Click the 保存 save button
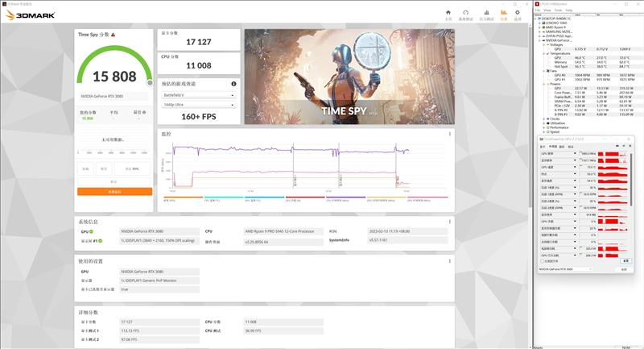The height and width of the screenshot is (349, 644). pos(104,168)
